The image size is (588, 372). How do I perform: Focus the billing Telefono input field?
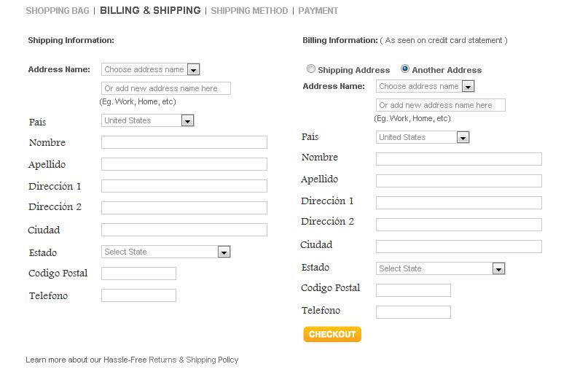(413, 312)
